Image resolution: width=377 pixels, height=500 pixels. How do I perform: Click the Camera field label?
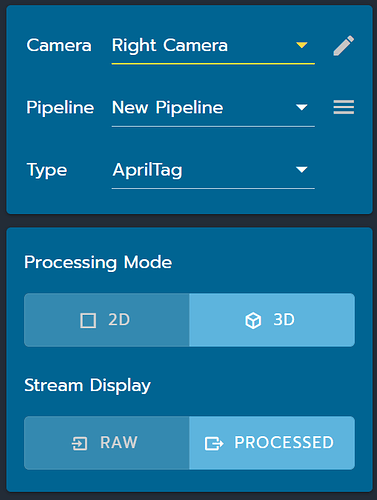[59, 45]
